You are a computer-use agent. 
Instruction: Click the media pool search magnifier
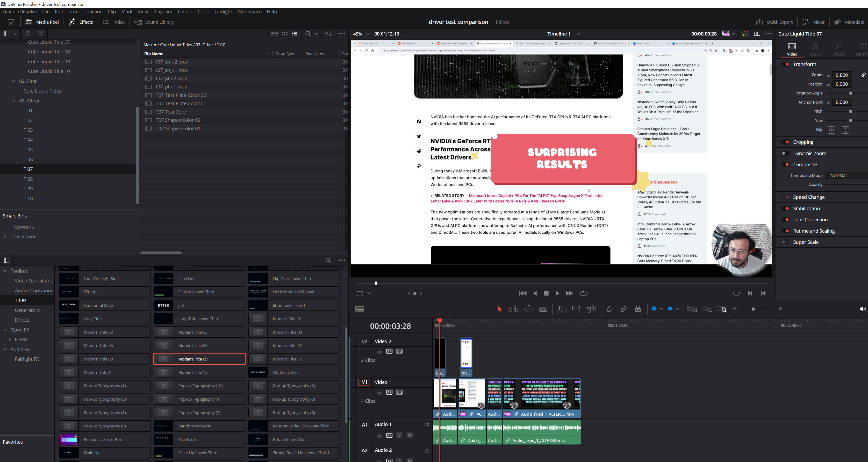coord(308,34)
